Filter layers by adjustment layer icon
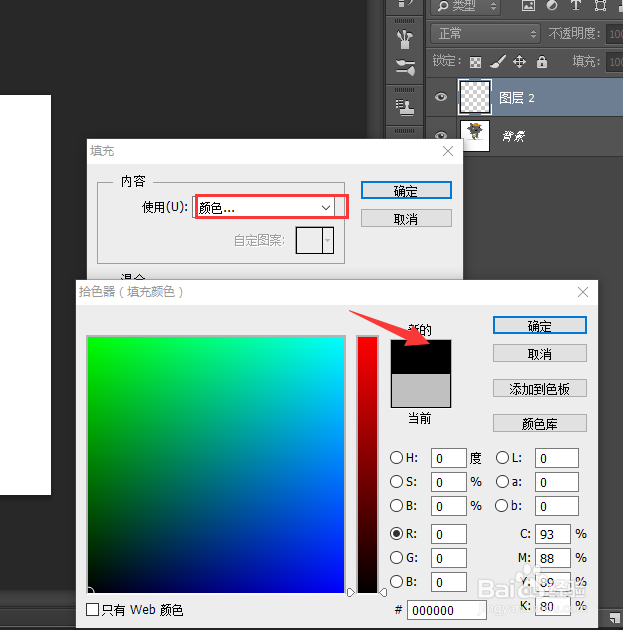623x630 pixels. (x=552, y=6)
